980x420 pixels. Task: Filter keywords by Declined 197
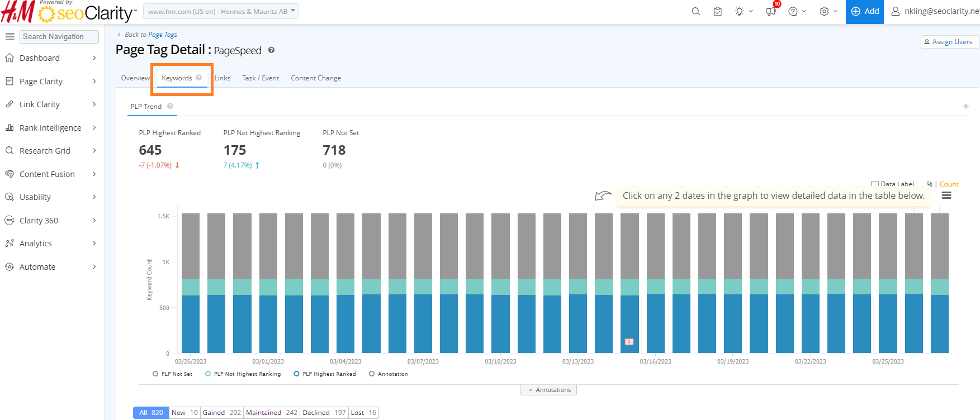coord(324,413)
